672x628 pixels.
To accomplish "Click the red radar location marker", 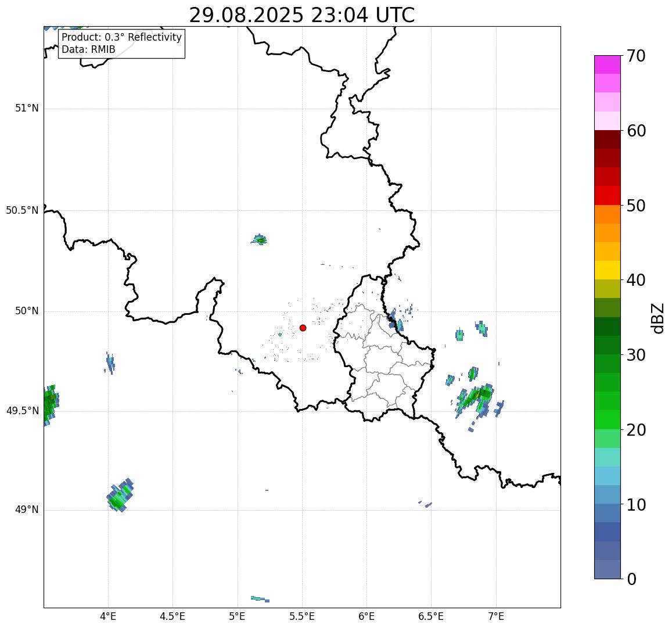I will 303,328.
